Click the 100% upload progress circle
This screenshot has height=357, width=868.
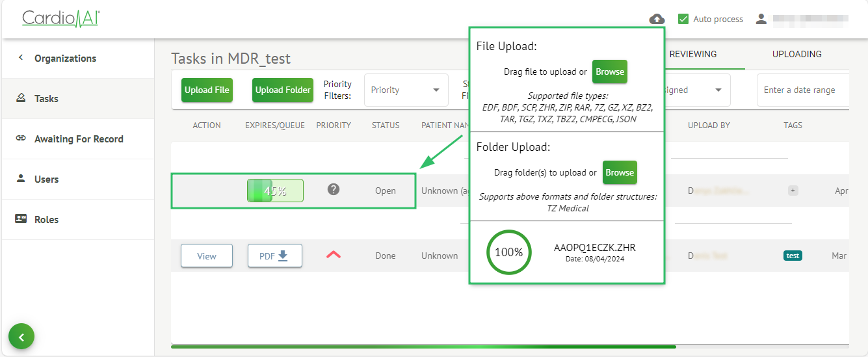[x=509, y=252]
